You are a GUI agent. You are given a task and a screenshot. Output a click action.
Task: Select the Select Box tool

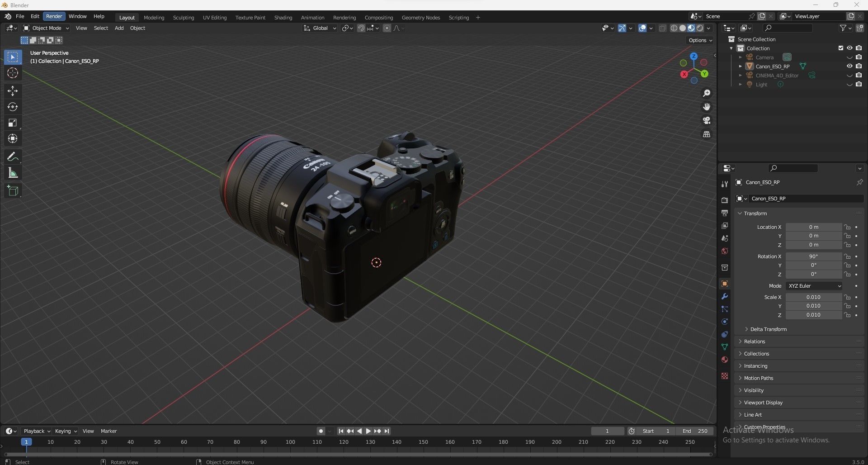(13, 57)
